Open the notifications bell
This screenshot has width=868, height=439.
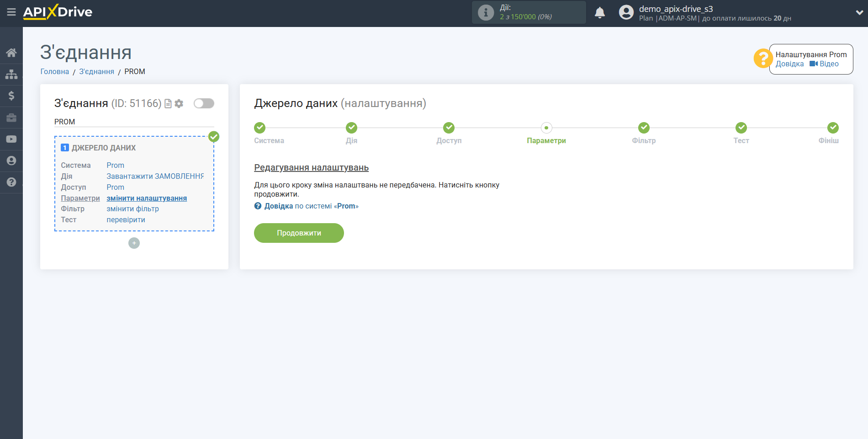pos(600,12)
